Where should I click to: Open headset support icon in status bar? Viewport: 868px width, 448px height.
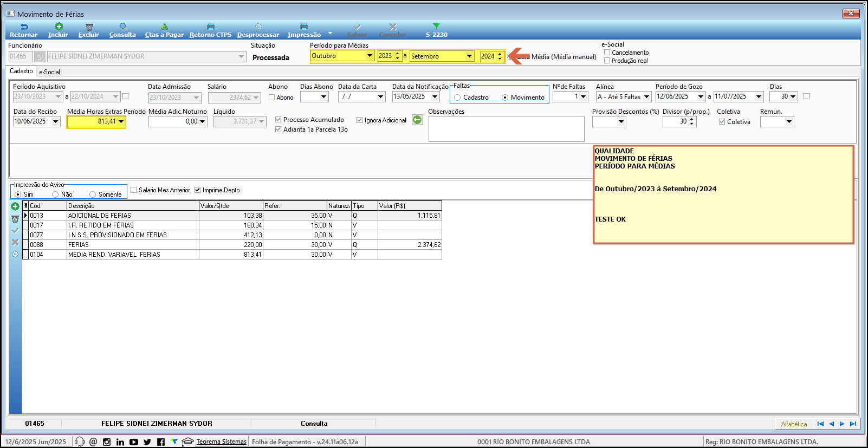(x=80, y=441)
